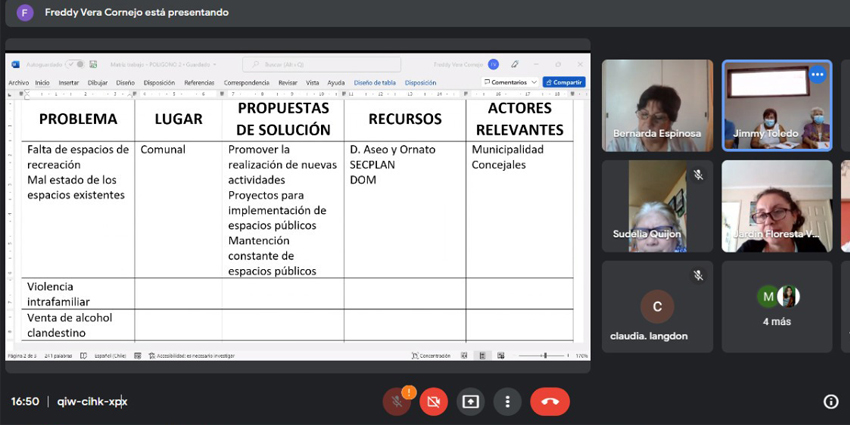Viewport: 850px width, 425px height.
Task: Open more options three-dot menu
Action: (508, 401)
